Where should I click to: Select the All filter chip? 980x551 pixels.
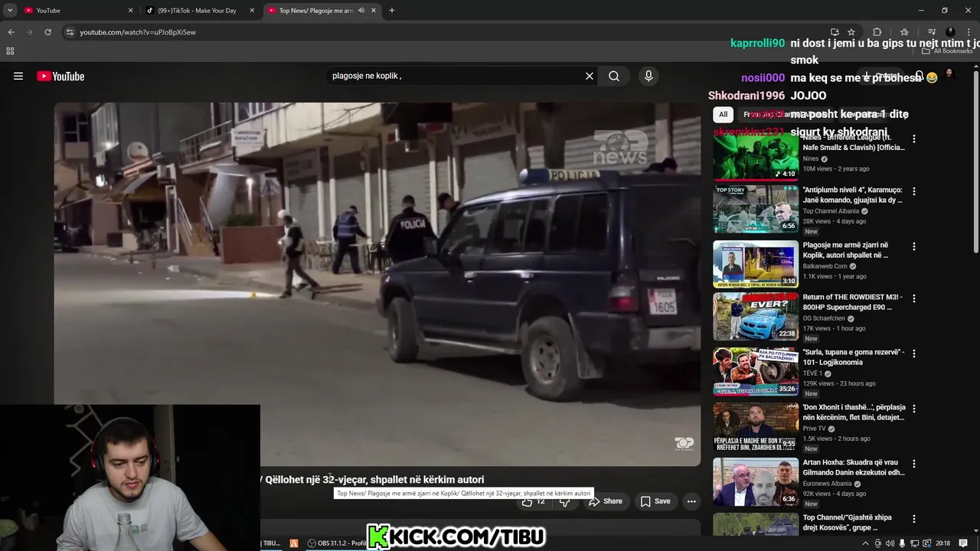(723, 115)
